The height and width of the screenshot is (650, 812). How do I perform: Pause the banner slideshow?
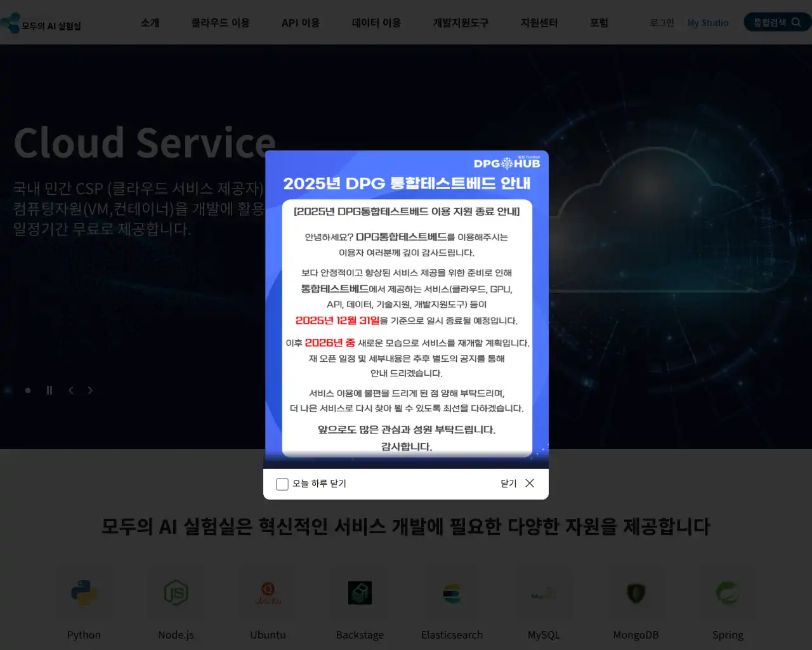49,390
